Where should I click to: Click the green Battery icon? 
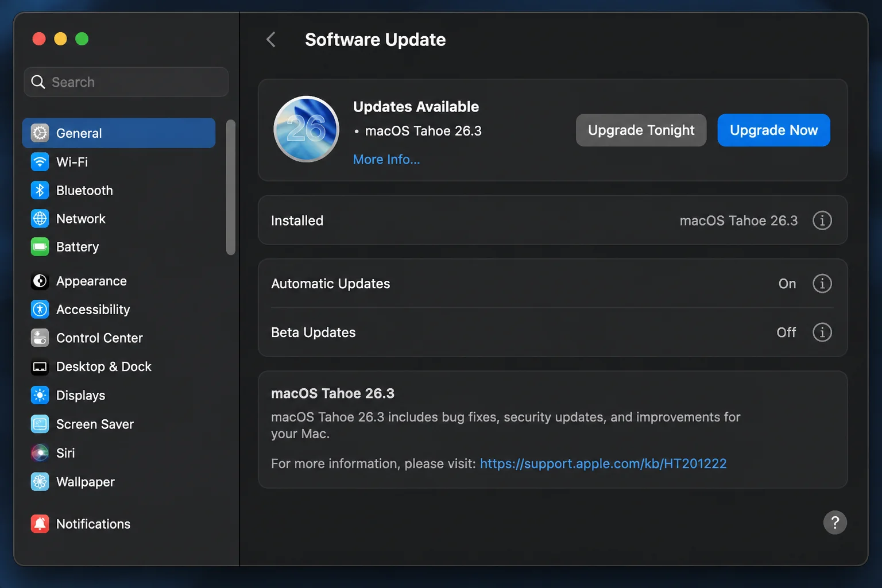click(x=40, y=247)
